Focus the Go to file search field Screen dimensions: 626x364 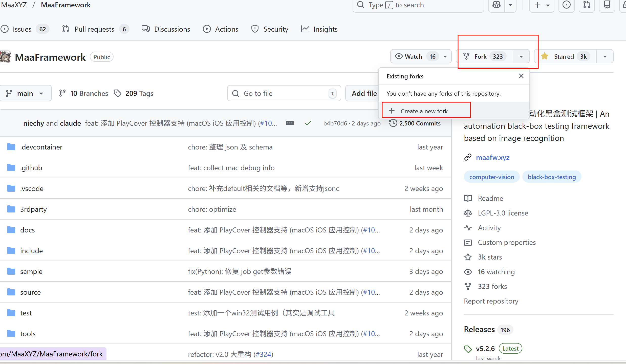(x=284, y=93)
